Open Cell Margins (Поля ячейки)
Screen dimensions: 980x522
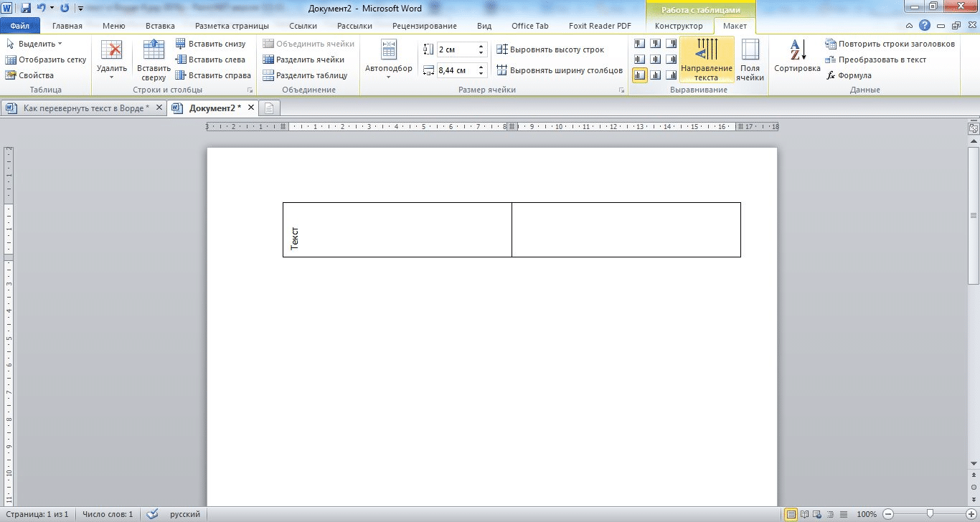(750, 60)
